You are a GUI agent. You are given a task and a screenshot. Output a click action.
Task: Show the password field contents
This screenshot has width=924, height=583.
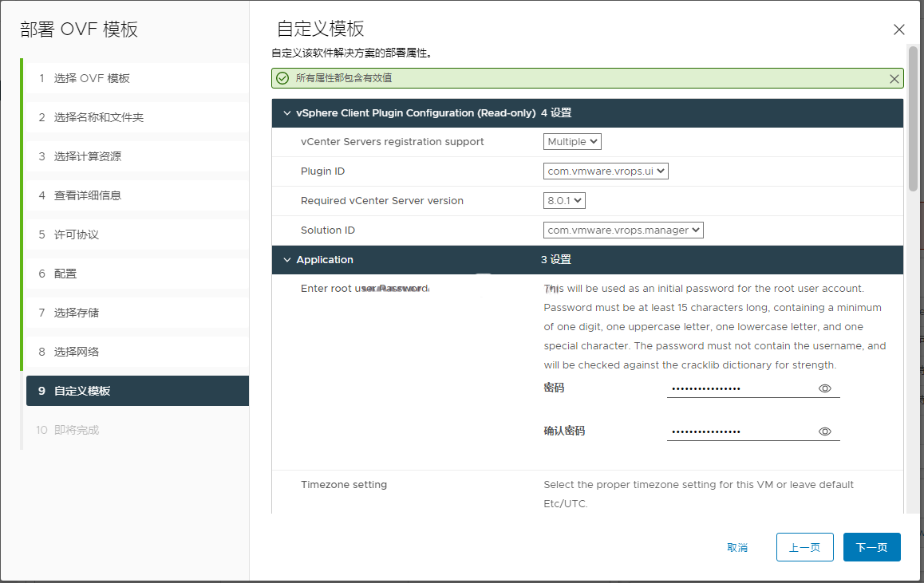point(825,388)
